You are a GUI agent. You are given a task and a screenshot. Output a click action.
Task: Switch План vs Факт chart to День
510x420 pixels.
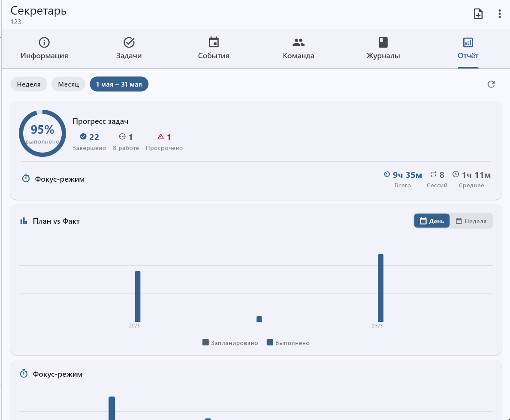(432, 221)
